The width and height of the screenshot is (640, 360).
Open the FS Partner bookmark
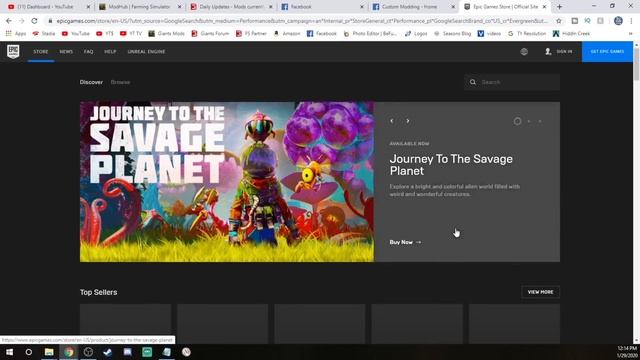point(251,33)
